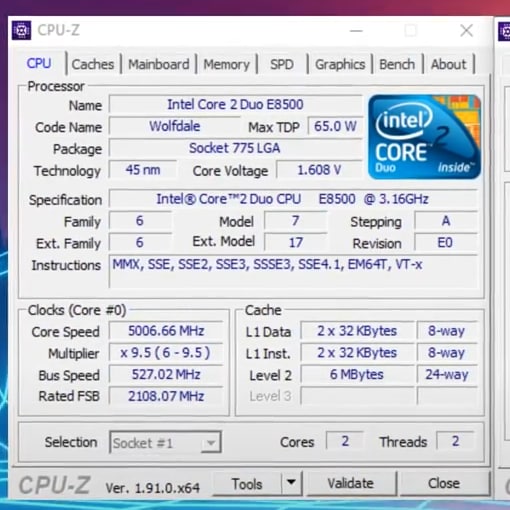The width and height of the screenshot is (510, 510).
Task: Click the Core Speed value 5006.66 MHz
Action: (166, 331)
